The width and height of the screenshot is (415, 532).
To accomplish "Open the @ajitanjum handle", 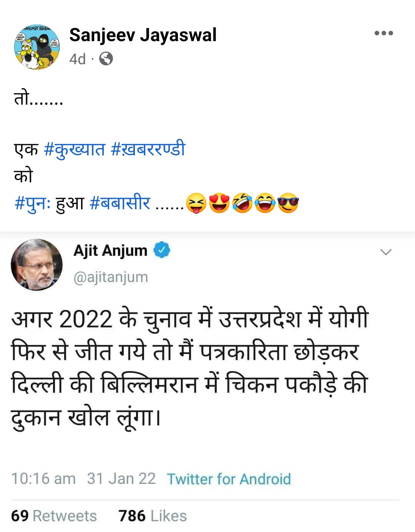I will point(111,277).
